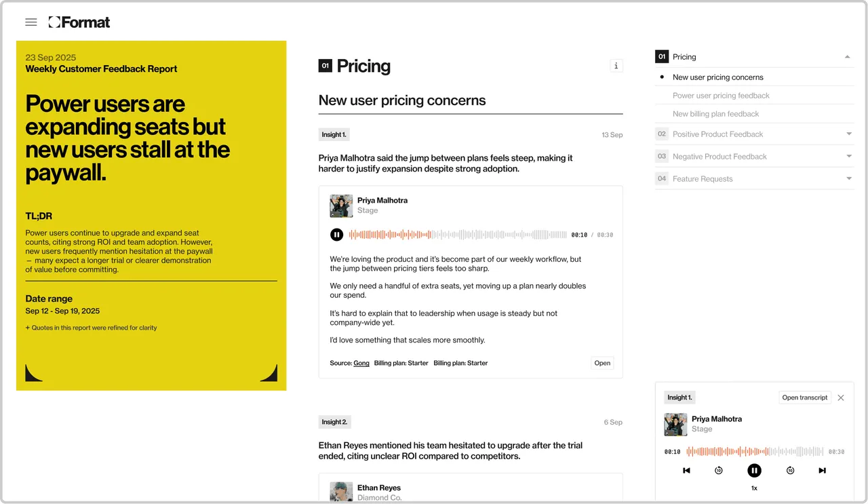Expand Positive Product Feedback section
868x504 pixels.
(849, 134)
